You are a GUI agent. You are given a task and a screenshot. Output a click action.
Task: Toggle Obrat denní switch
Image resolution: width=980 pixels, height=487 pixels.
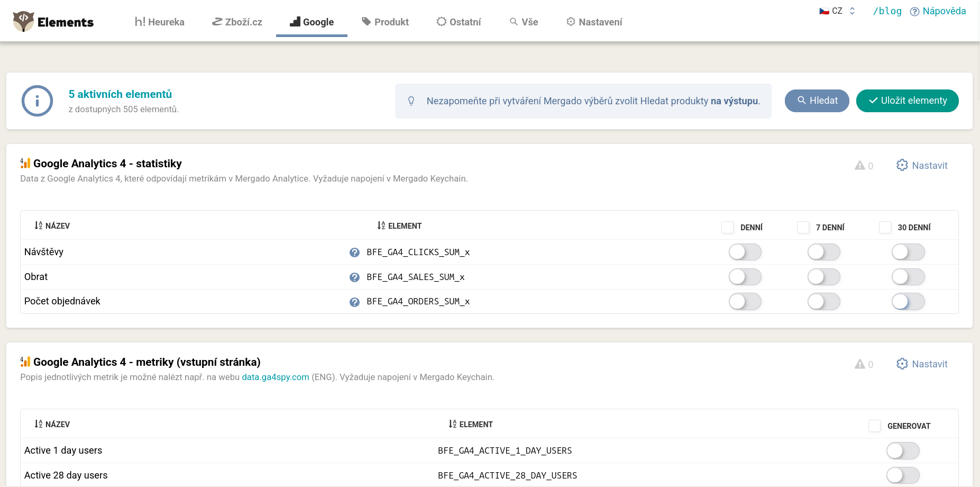click(745, 277)
